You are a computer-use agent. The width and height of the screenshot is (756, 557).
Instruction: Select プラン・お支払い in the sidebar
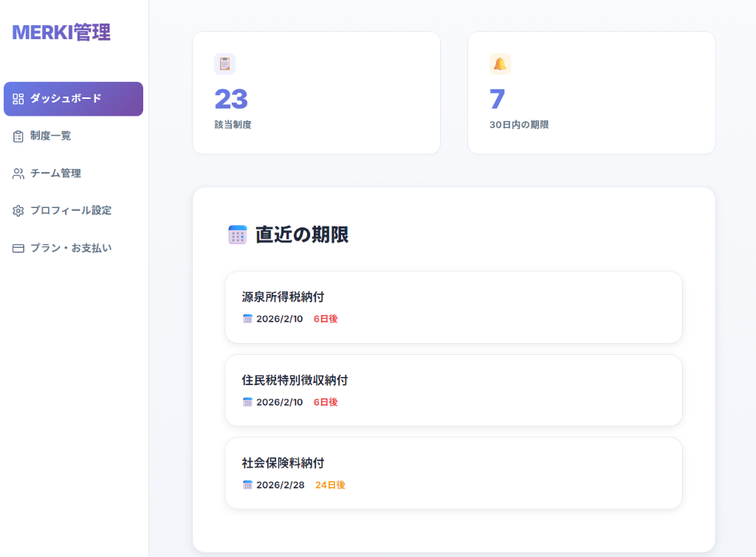(x=71, y=248)
